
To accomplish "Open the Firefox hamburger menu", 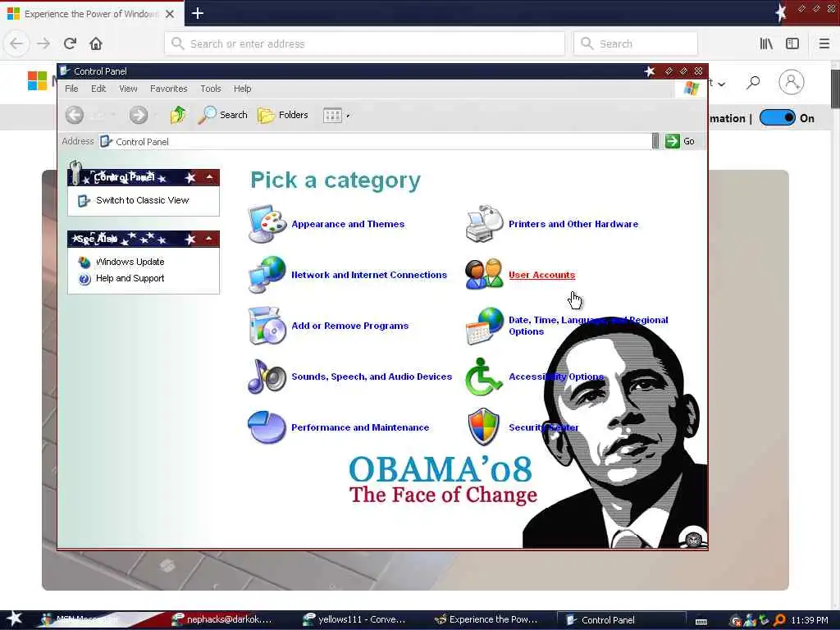I will click(824, 43).
